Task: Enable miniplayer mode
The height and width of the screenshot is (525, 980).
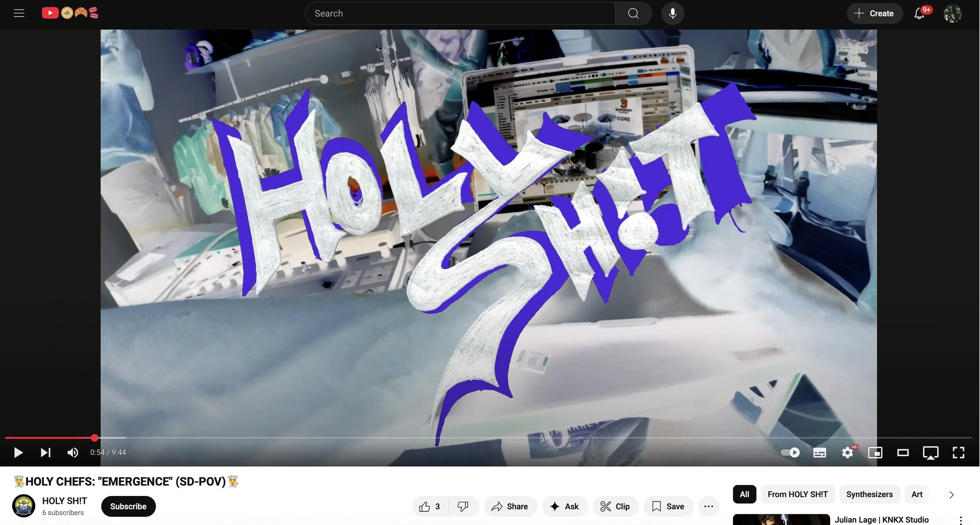Action: coord(875,452)
